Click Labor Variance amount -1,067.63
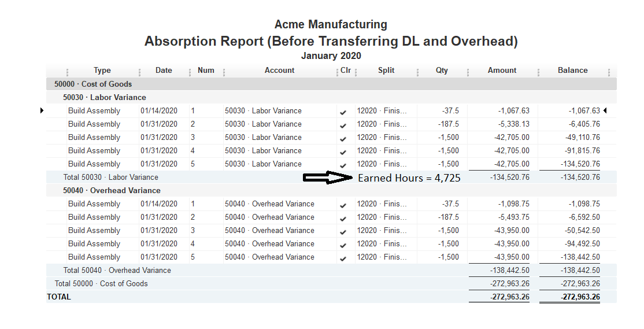Screen dimensions: 644x329 point(514,111)
